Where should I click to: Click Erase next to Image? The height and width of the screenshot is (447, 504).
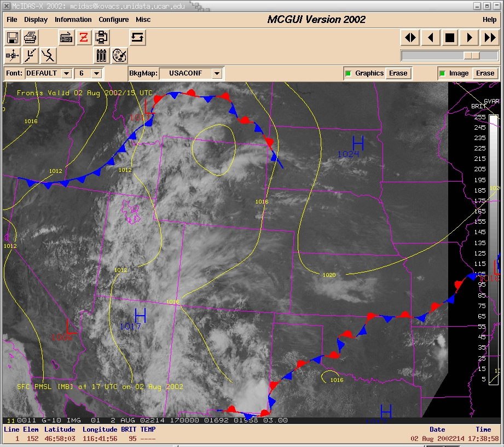point(485,73)
